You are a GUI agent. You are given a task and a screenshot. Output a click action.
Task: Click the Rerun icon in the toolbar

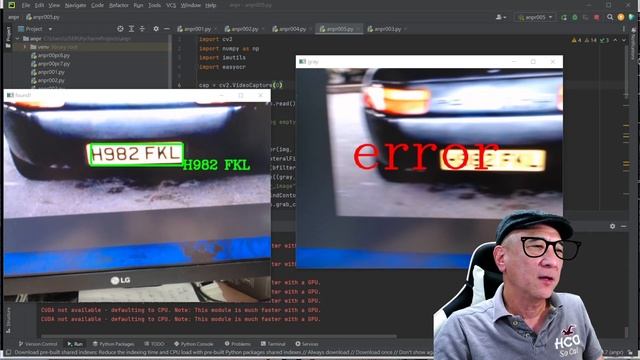coord(564,17)
